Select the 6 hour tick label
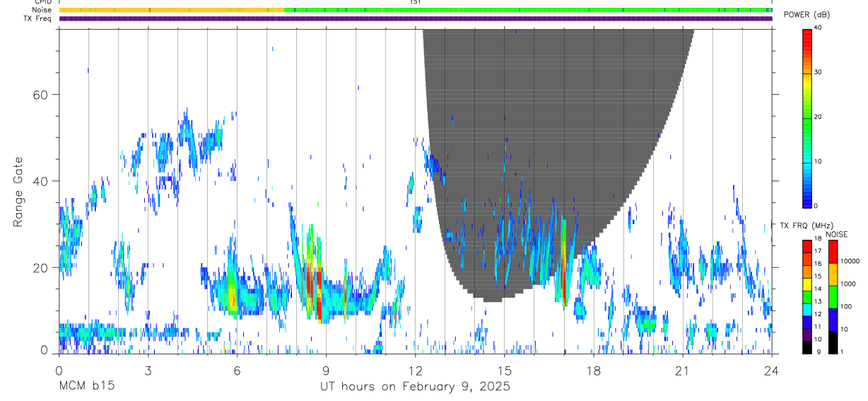 click(237, 371)
